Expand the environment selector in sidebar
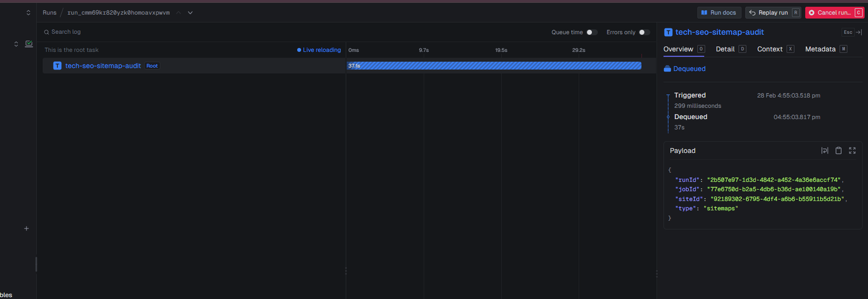The height and width of the screenshot is (299, 868). [x=16, y=44]
